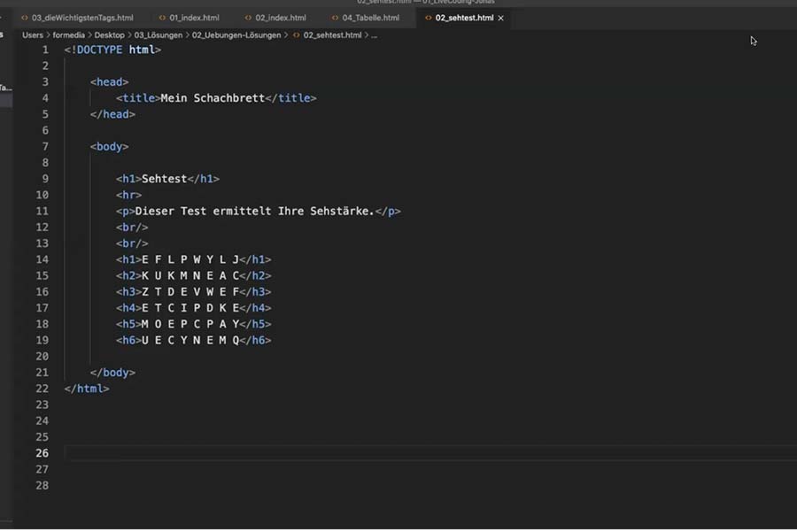The width and height of the screenshot is (797, 532).
Task: Click line number 26 in the gutter
Action: coord(43,453)
